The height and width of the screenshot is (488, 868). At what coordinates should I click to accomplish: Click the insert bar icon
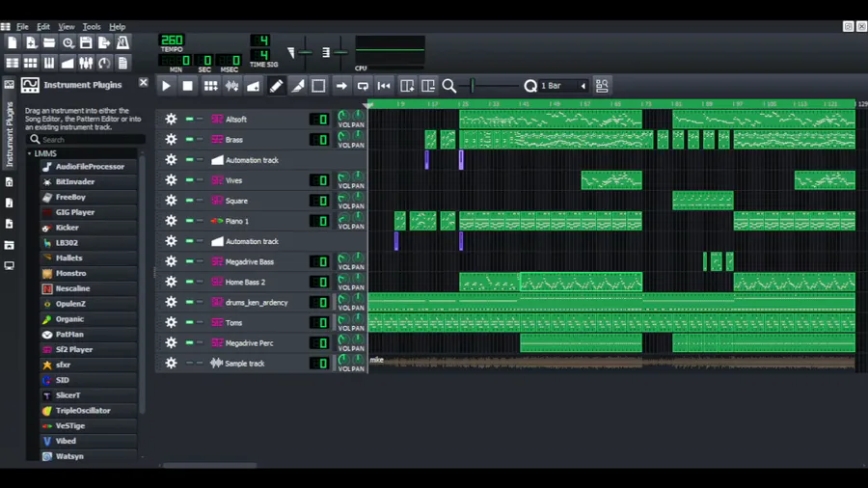(407, 86)
